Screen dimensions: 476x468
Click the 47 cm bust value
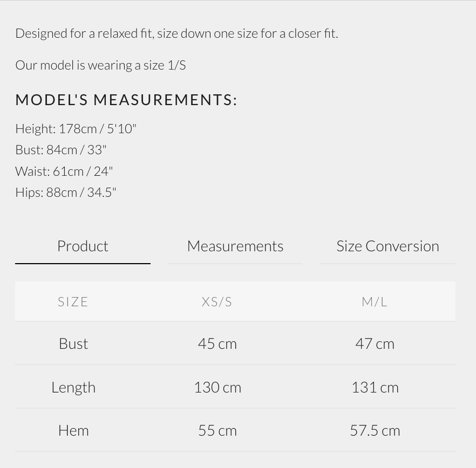coord(375,343)
